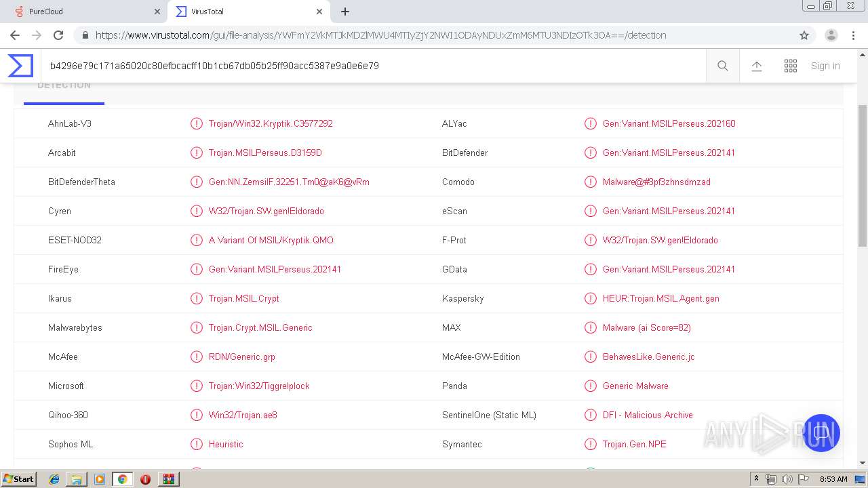Click page vertical scrollbar thumb

[x=863, y=176]
